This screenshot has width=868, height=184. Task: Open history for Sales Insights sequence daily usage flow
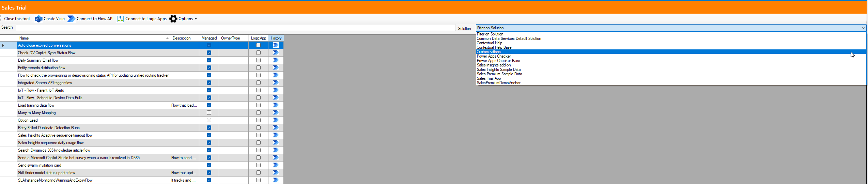point(276,143)
